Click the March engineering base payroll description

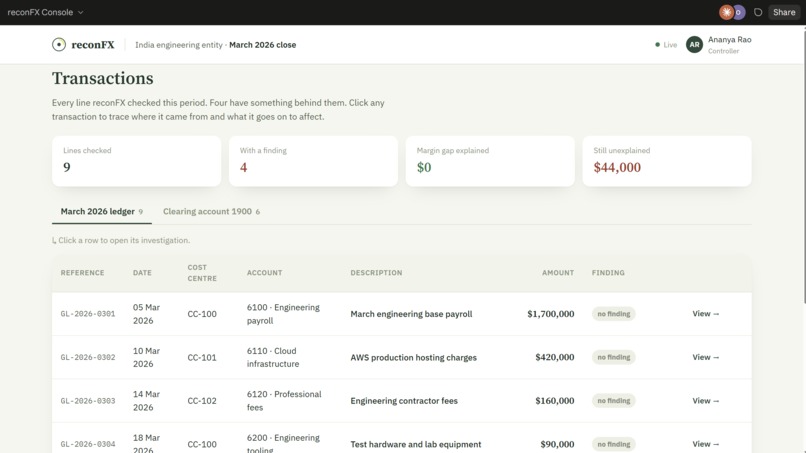(411, 314)
